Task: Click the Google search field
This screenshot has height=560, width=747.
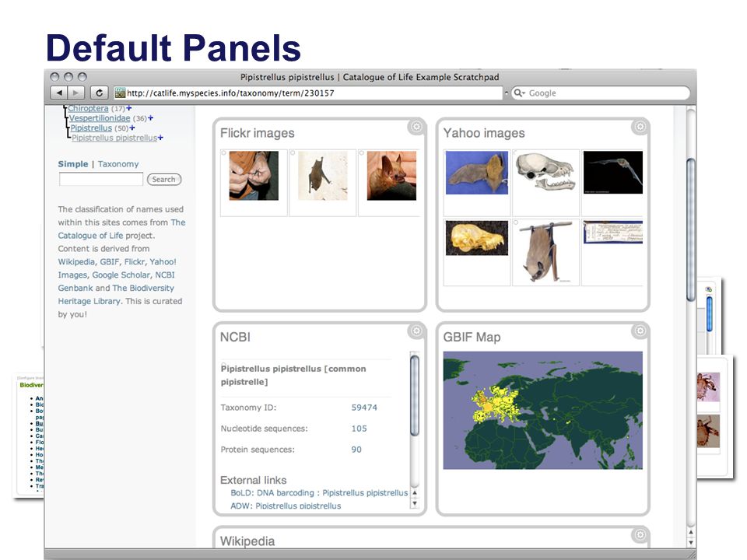Action: [x=600, y=93]
